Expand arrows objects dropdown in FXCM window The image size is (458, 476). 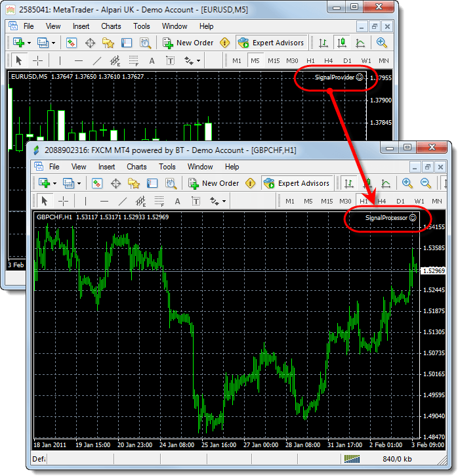[224, 201]
